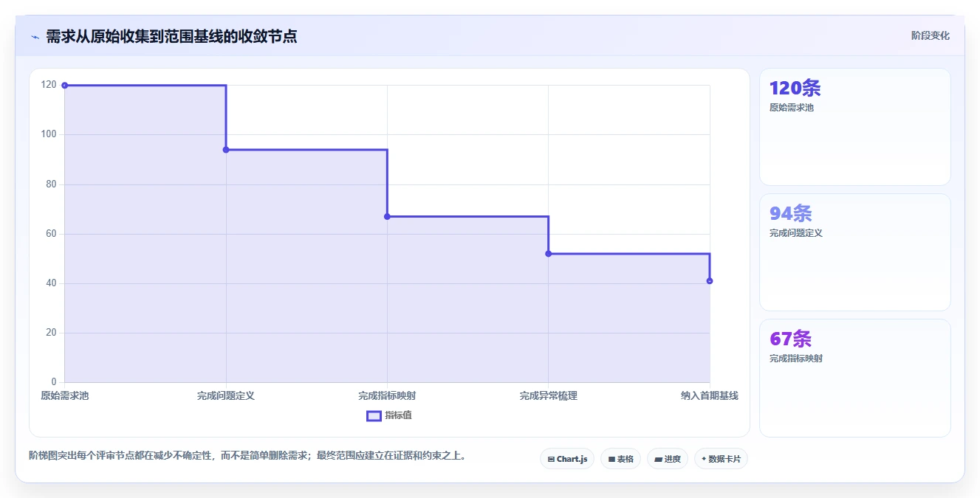Click the footnote text starting with 阶梯图突出
Viewport: 980px width, 498px height.
tap(247, 455)
